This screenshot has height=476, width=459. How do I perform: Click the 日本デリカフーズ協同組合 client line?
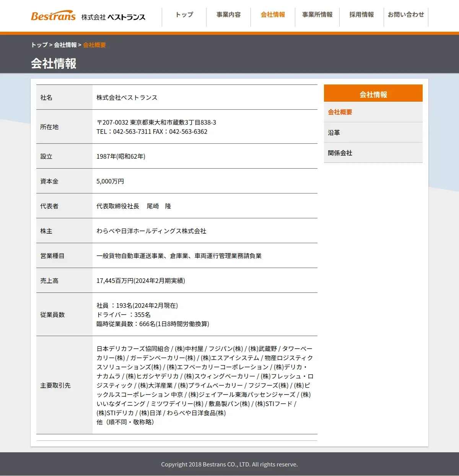205,349
